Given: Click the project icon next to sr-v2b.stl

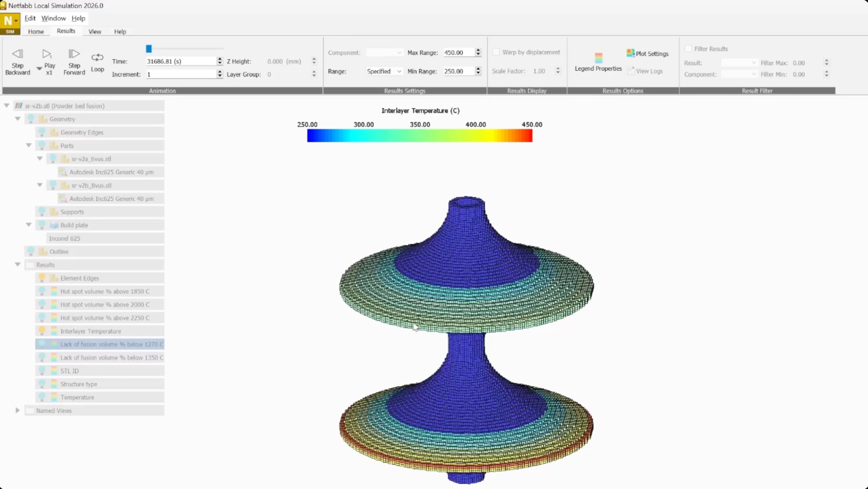Looking at the screenshot, I should pyautogui.click(x=19, y=106).
